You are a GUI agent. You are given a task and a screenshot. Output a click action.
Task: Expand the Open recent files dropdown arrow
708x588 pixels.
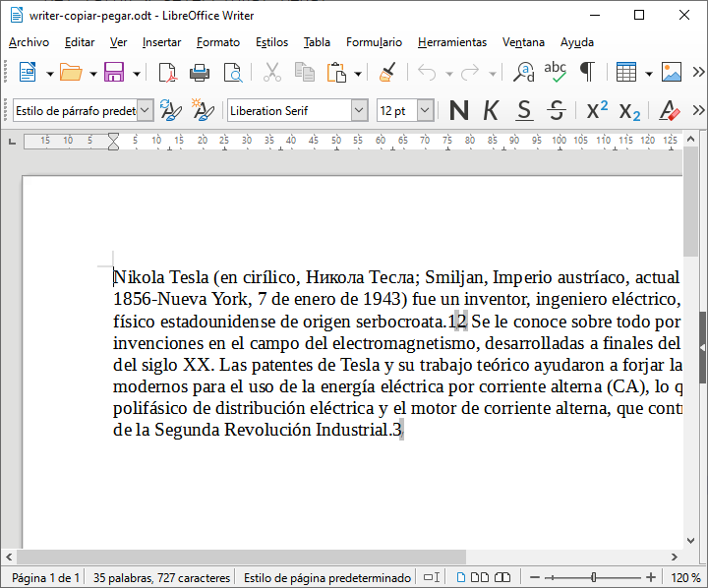pyautogui.click(x=93, y=74)
